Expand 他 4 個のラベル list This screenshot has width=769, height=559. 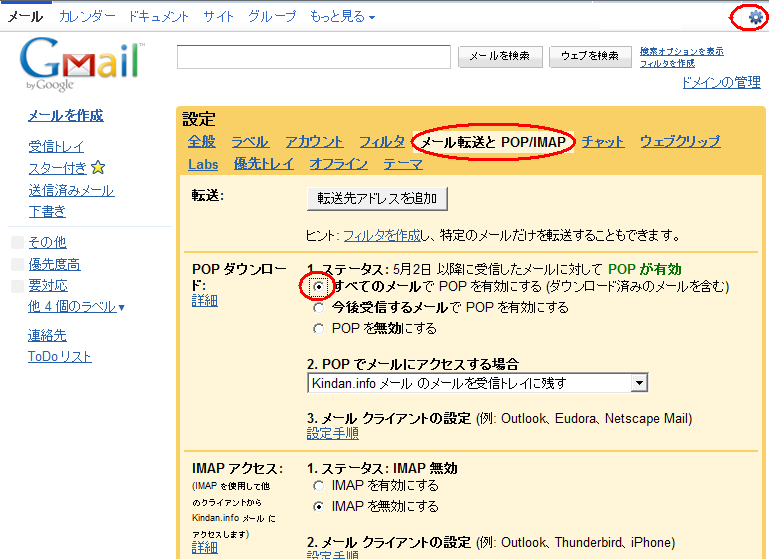(76, 307)
